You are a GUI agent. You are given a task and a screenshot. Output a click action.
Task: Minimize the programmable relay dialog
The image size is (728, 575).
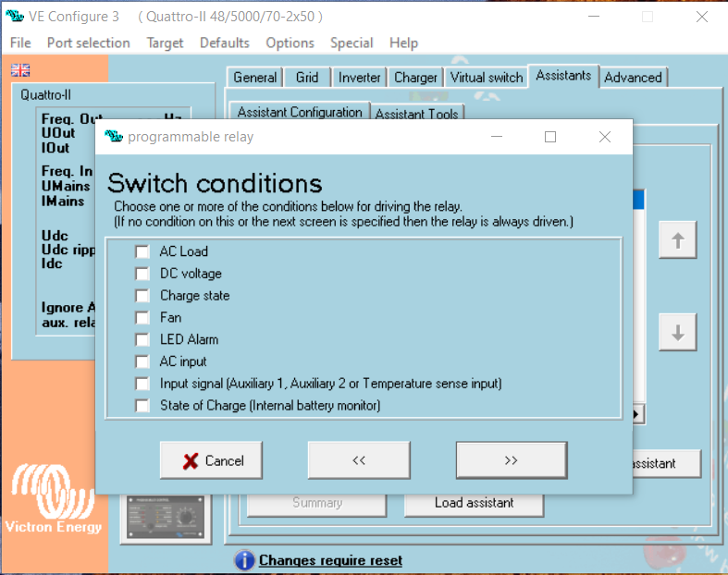click(497, 137)
